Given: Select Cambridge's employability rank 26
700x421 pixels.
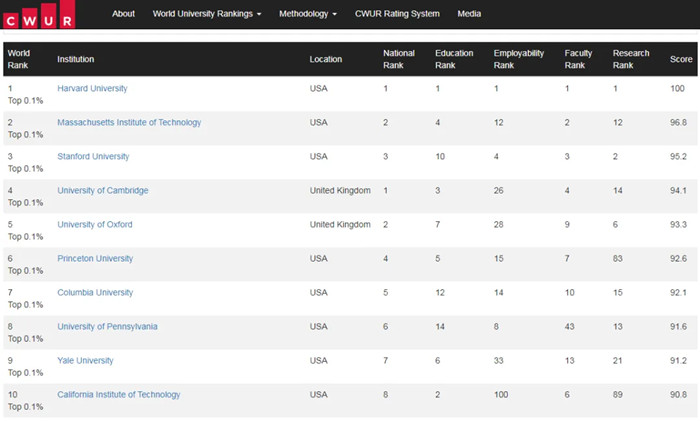Looking at the screenshot, I should (x=498, y=190).
